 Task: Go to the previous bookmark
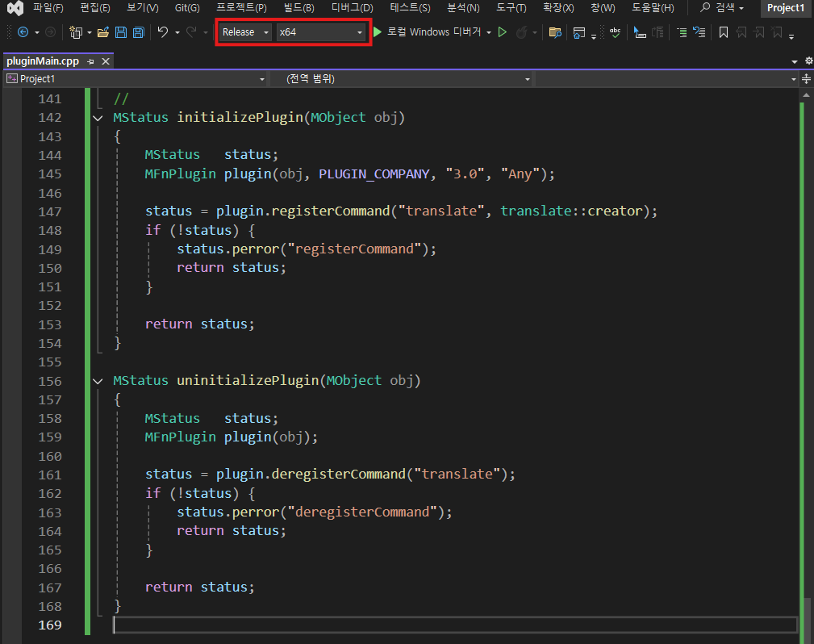(x=741, y=33)
